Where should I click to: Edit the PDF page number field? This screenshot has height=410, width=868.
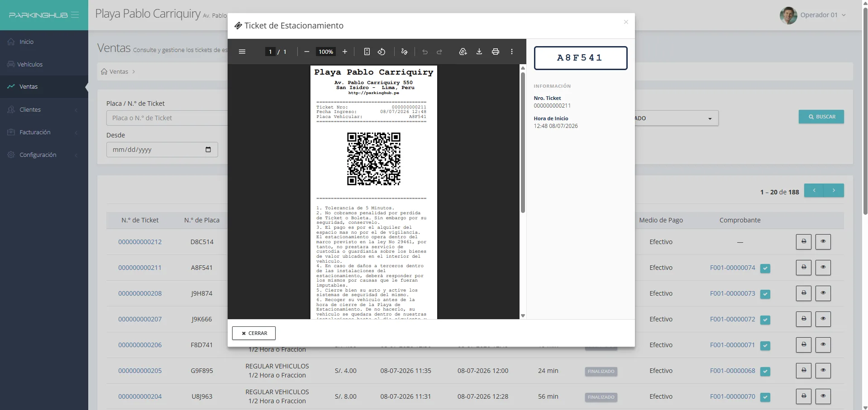[270, 52]
